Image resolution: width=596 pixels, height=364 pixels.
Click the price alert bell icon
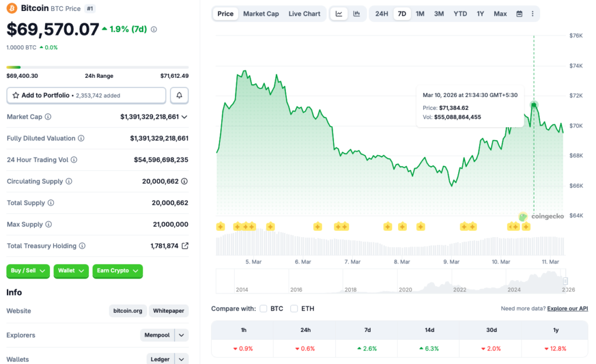(179, 95)
